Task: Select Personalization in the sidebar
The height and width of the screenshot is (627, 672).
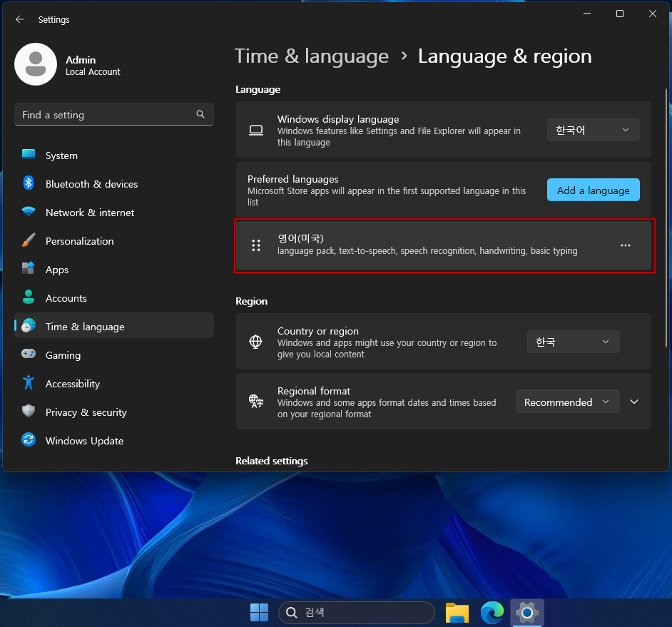Action: (x=114, y=241)
